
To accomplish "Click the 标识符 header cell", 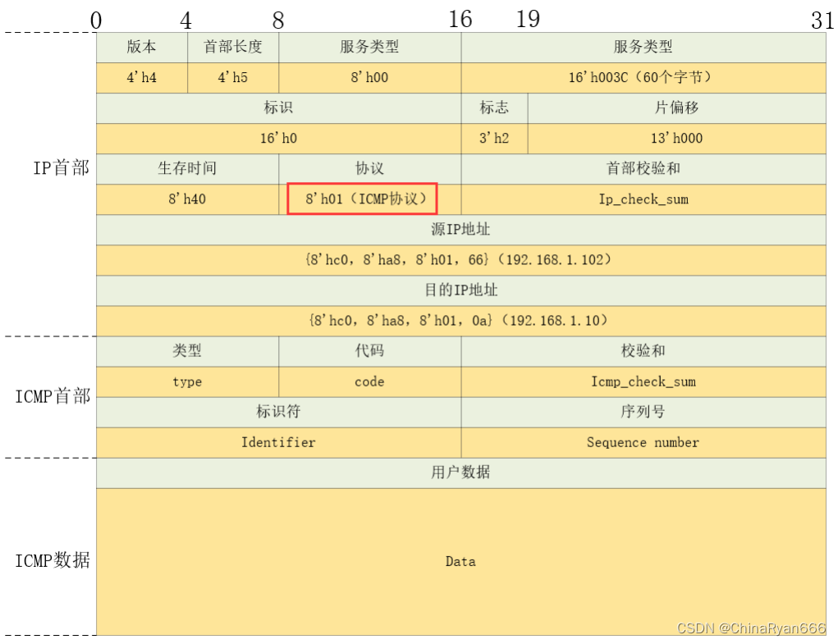I will 279,413.
